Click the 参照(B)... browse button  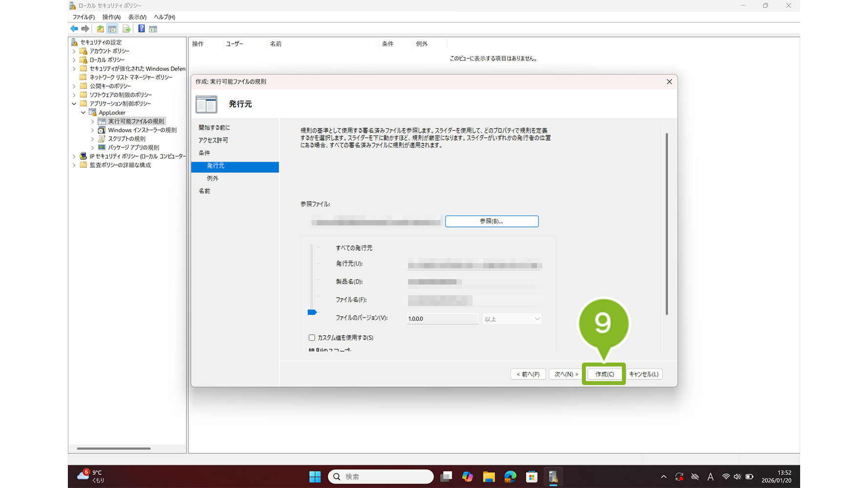(x=492, y=222)
